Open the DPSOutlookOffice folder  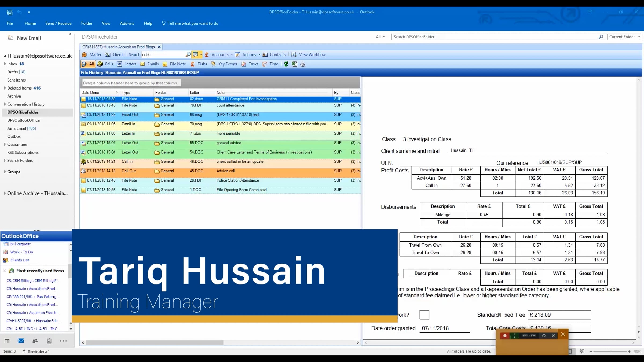click(23, 120)
